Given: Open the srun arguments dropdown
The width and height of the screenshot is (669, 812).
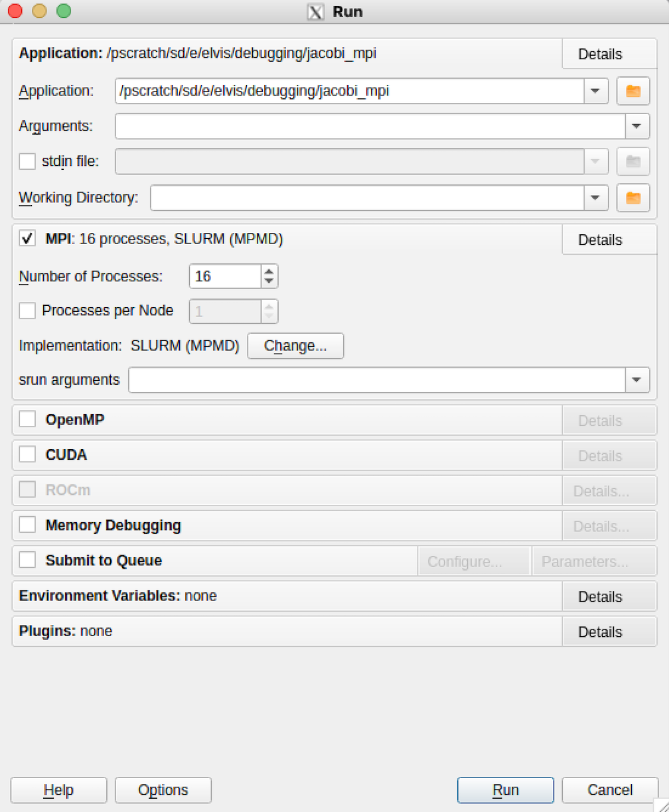Looking at the screenshot, I should (636, 380).
